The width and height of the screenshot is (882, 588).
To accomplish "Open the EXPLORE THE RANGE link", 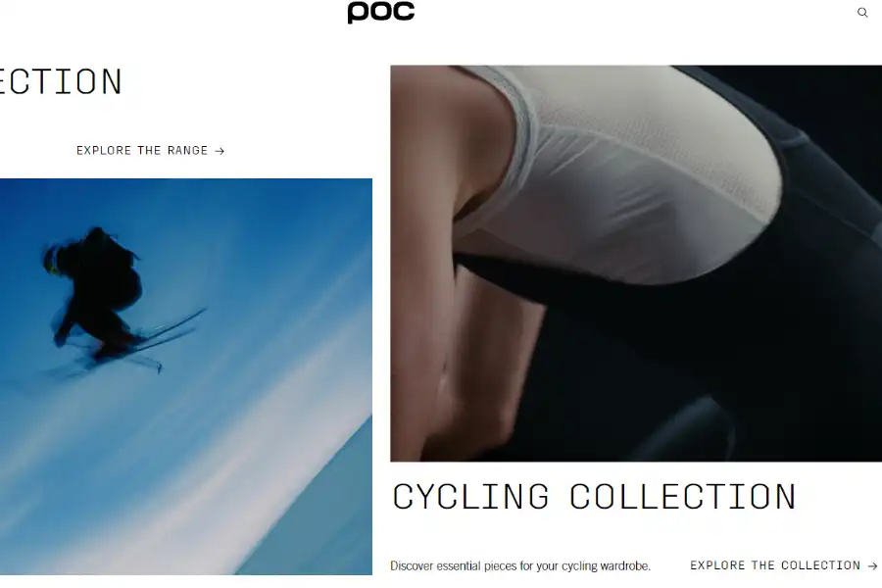I will pyautogui.click(x=150, y=151).
